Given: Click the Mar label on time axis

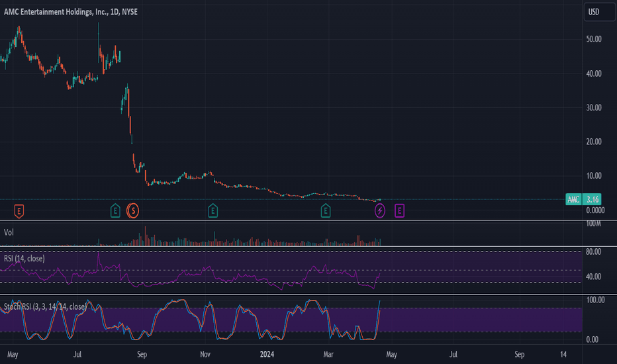Looking at the screenshot, I should point(328,354).
